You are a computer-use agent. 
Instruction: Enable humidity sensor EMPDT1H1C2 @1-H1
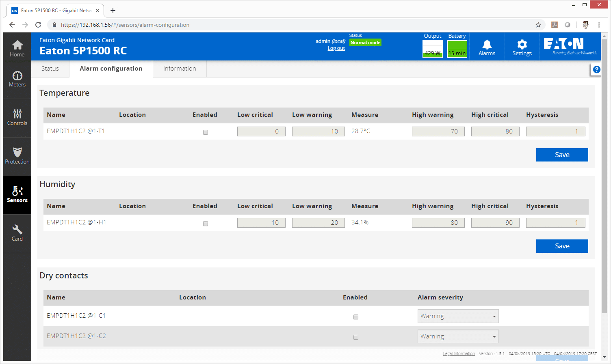pyautogui.click(x=206, y=224)
